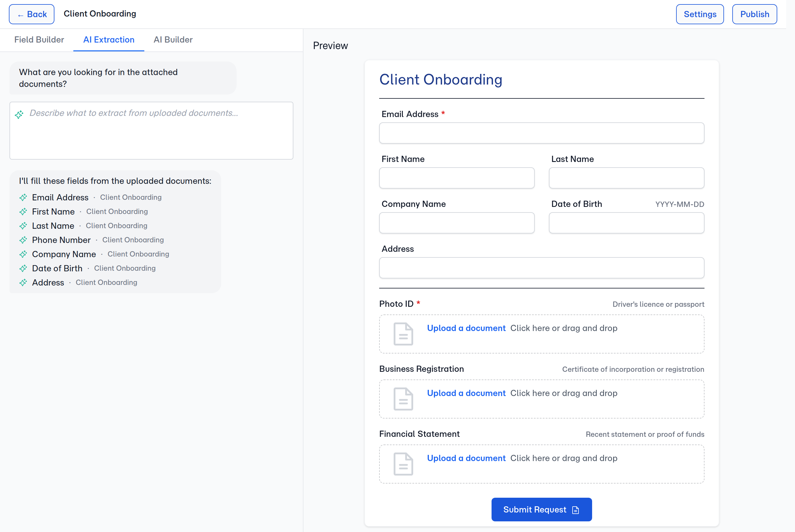This screenshot has width=795, height=532.
Task: Click the Client Onboarding title in the header bar
Action: (x=100, y=14)
